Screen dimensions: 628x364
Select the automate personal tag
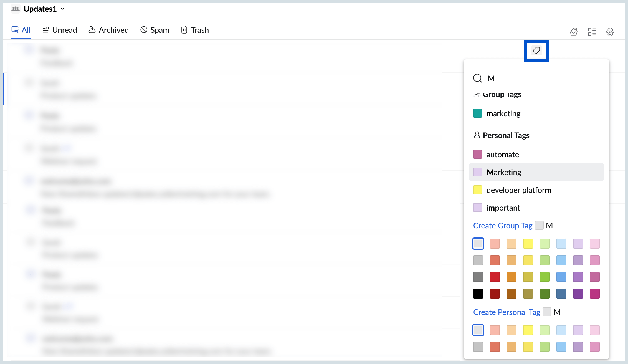point(536,155)
